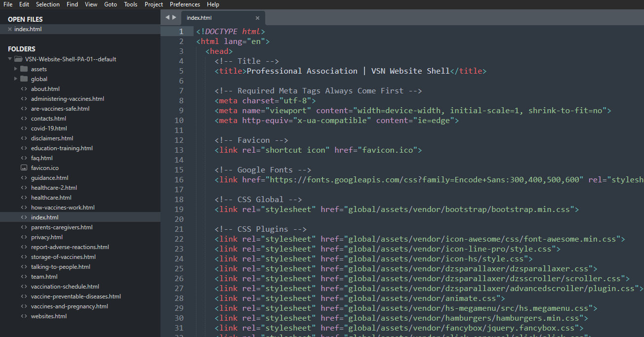The width and height of the screenshot is (644, 337).
Task: Click the code icon next to about.html
Action: click(24, 89)
